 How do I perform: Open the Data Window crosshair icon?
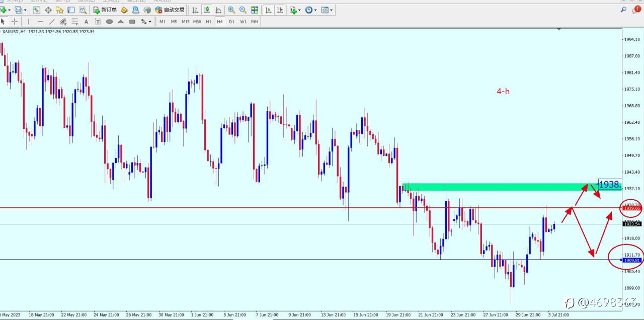click(x=48, y=10)
